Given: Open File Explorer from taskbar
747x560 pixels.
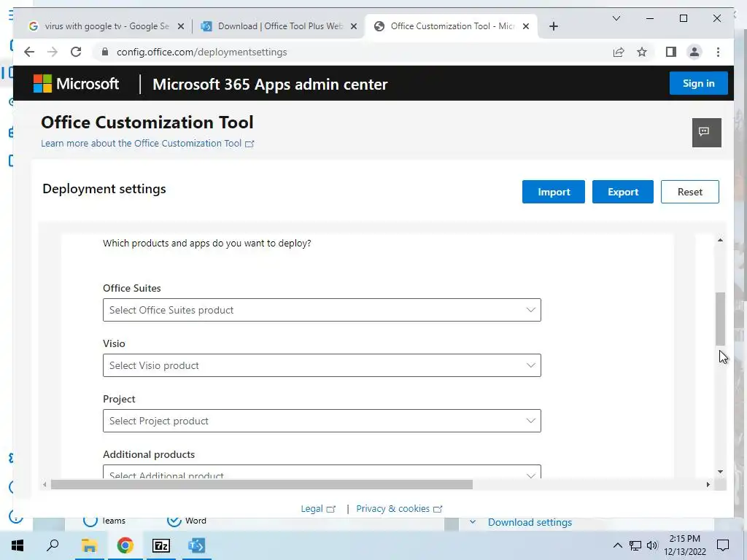Looking at the screenshot, I should point(89,545).
